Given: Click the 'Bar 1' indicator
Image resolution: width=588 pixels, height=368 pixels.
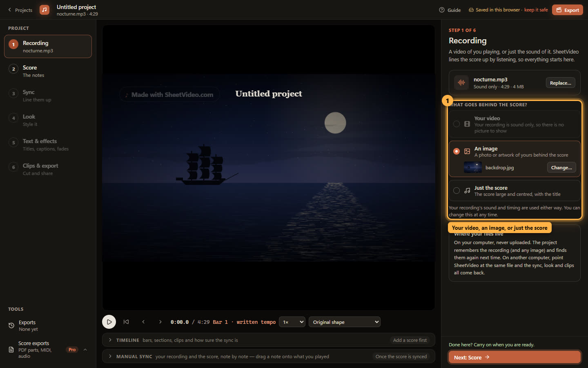Looking at the screenshot, I should click(220, 322).
